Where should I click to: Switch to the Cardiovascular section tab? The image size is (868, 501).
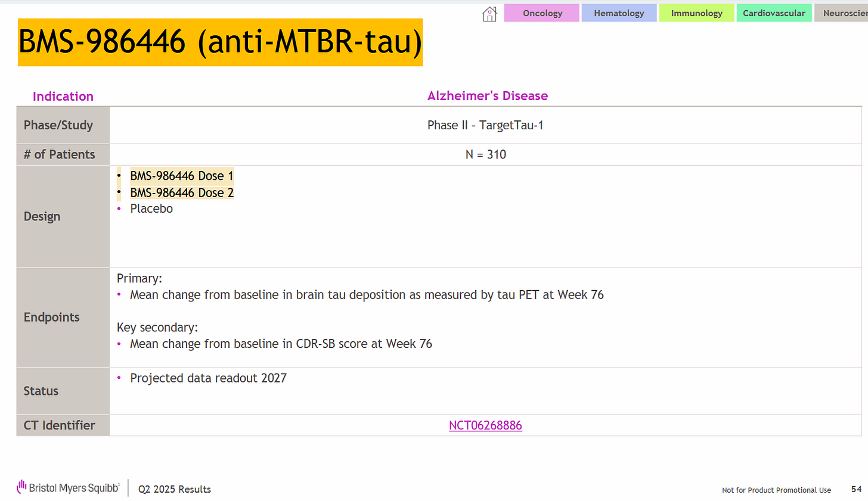[x=774, y=13]
